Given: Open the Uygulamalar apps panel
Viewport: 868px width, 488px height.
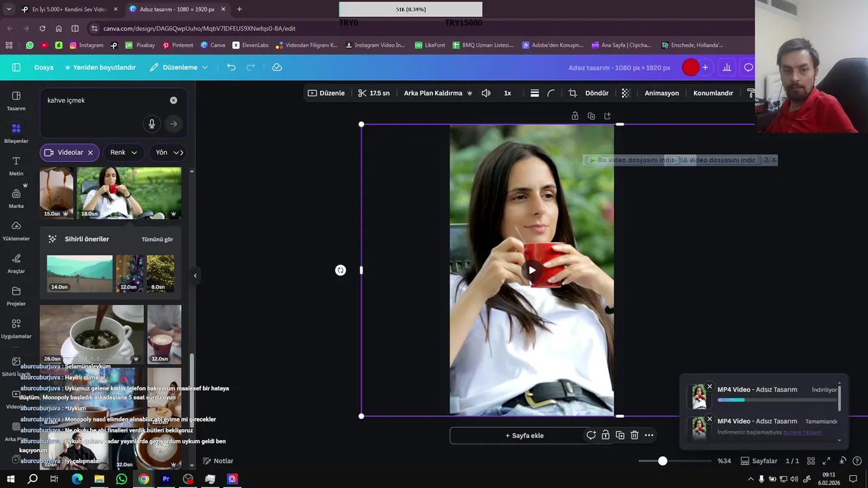Looking at the screenshot, I should point(16,328).
